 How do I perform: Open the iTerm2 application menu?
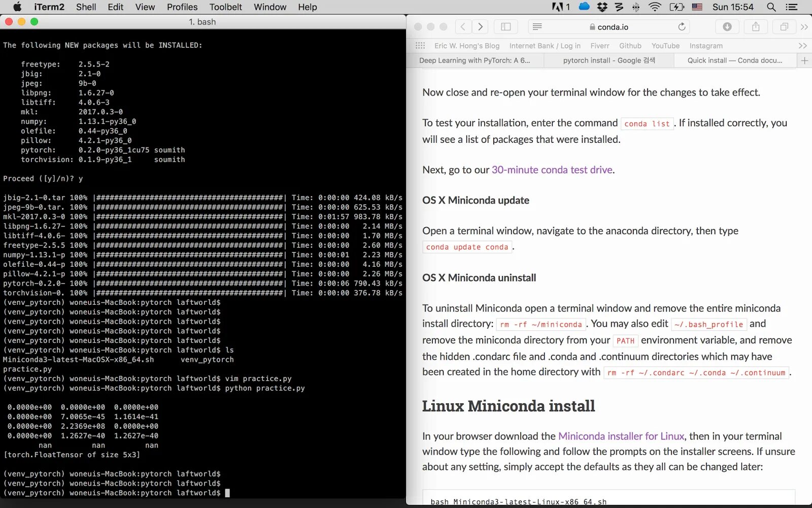click(x=49, y=7)
